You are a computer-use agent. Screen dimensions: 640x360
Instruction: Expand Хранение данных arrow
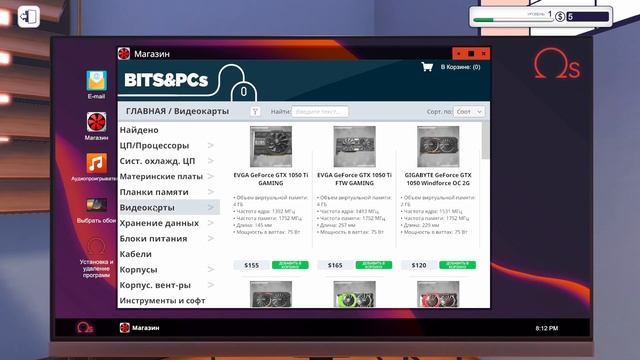pyautogui.click(x=211, y=223)
